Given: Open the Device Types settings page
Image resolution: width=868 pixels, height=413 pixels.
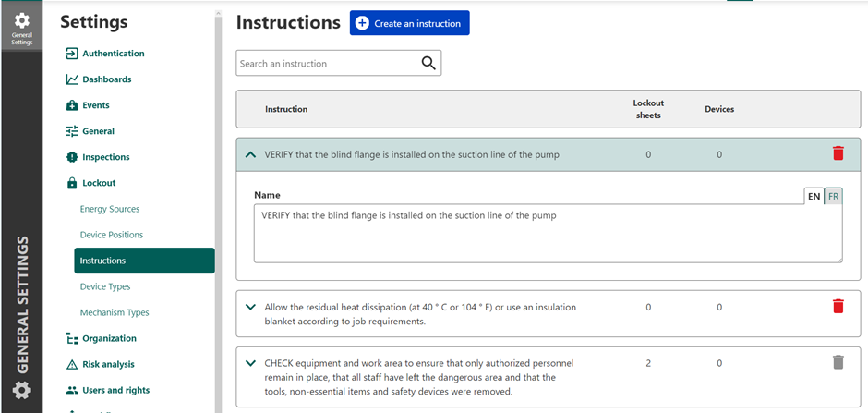Looking at the screenshot, I should [x=105, y=286].
